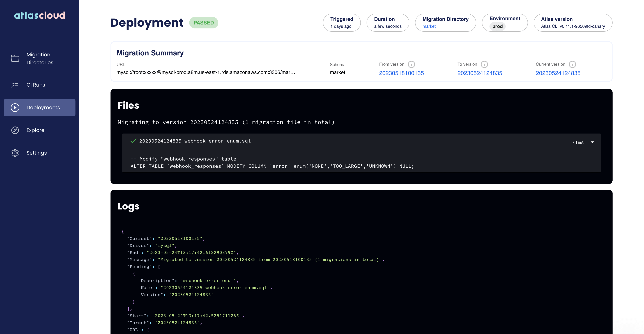The image size is (644, 334).
Task: Switch to the Deployments section
Action: (x=43, y=107)
